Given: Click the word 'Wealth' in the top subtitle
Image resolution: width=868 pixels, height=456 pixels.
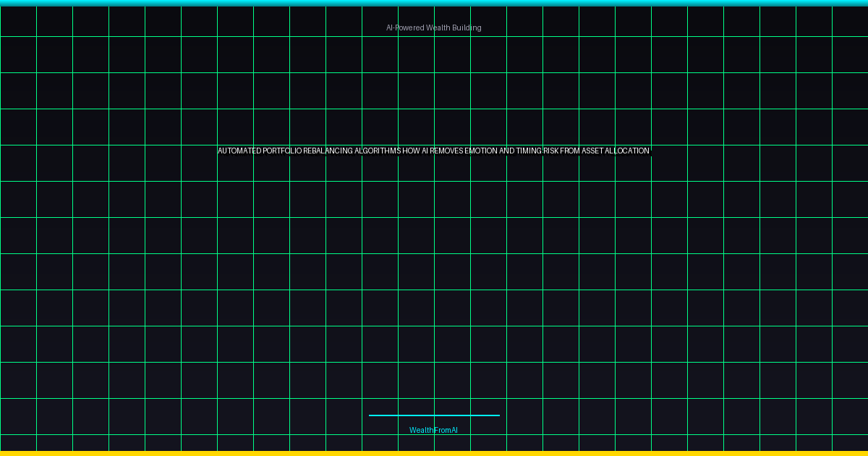Looking at the screenshot, I should (x=438, y=28).
